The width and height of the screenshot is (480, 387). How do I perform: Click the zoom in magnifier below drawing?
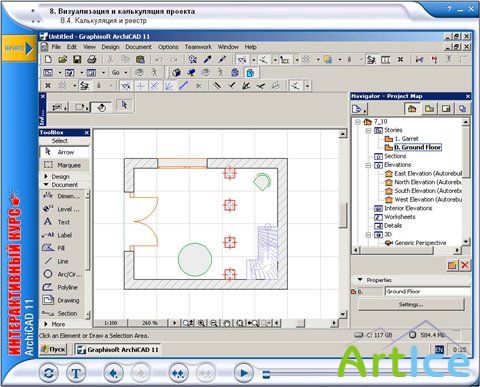201,323
